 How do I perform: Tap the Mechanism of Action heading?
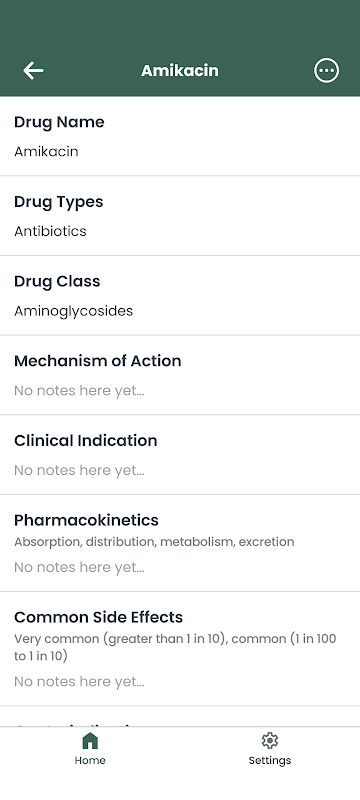[x=97, y=361]
